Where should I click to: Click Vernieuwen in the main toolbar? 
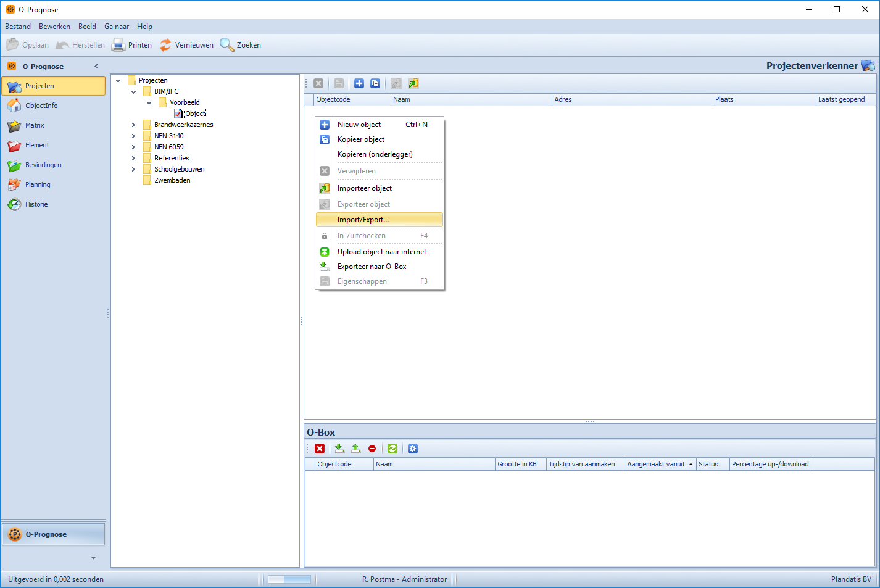click(186, 45)
